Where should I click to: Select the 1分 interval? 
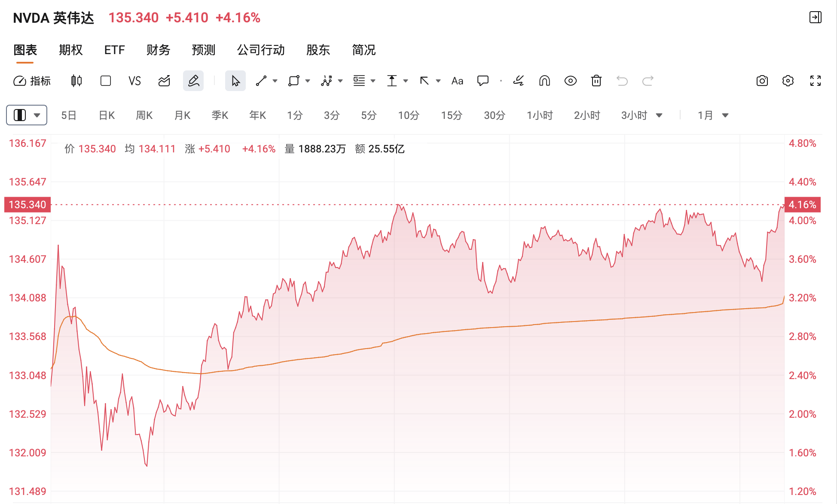(x=295, y=115)
